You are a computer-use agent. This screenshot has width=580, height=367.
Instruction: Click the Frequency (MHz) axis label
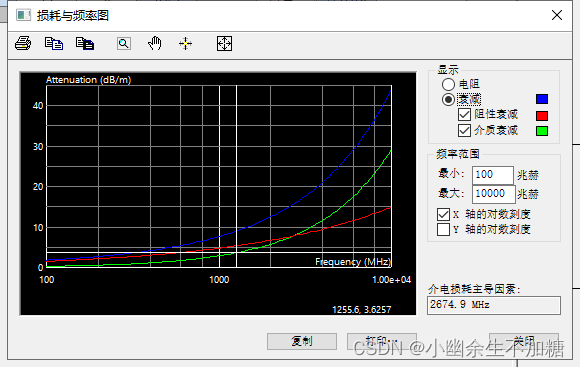click(x=353, y=262)
